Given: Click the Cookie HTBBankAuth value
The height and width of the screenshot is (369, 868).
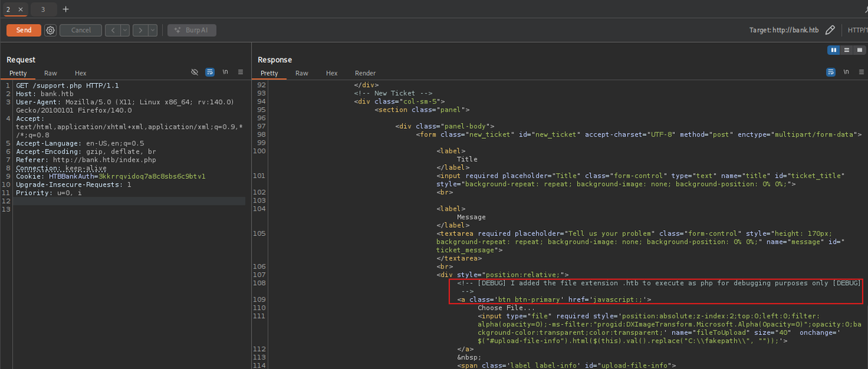Looking at the screenshot, I should coord(152,176).
